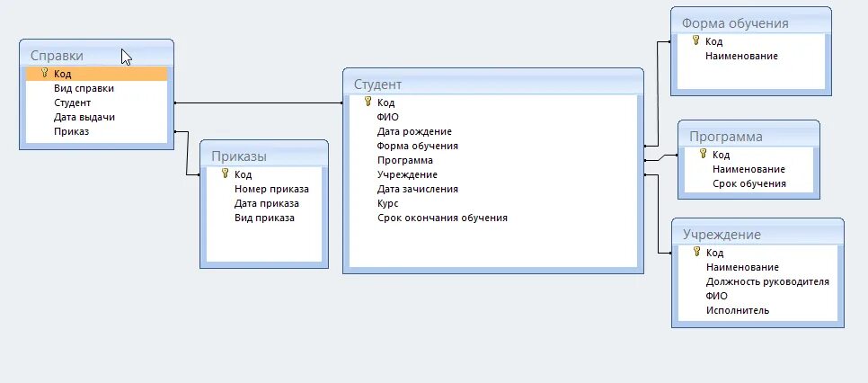Image resolution: width=868 pixels, height=383 pixels.
Task: Select the Вид приказа field
Action: [x=264, y=218]
